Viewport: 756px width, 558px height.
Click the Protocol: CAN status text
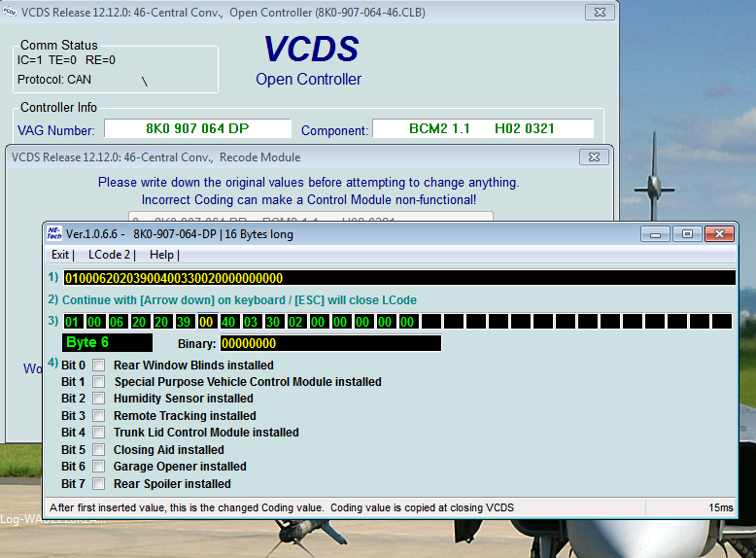pyautogui.click(x=54, y=80)
